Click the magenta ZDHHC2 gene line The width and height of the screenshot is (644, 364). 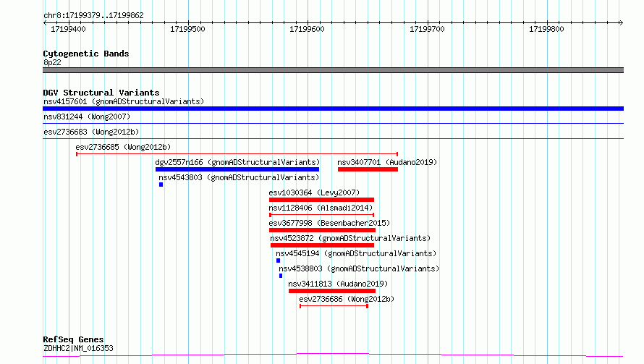coord(333,355)
